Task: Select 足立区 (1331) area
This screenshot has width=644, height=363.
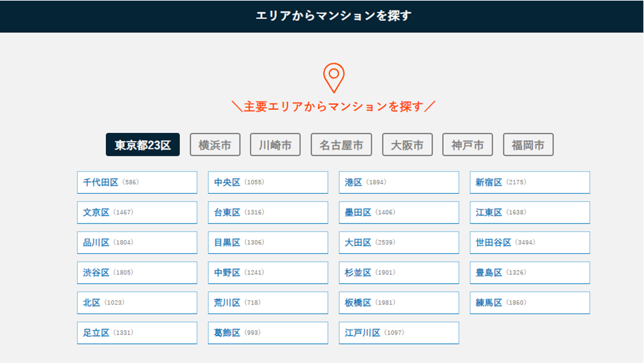Action: [x=137, y=333]
